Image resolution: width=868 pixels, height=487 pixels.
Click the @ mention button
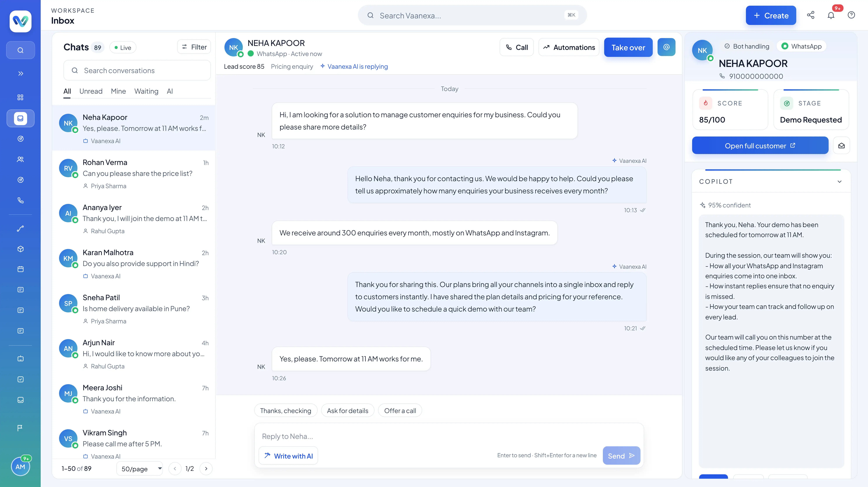point(666,47)
